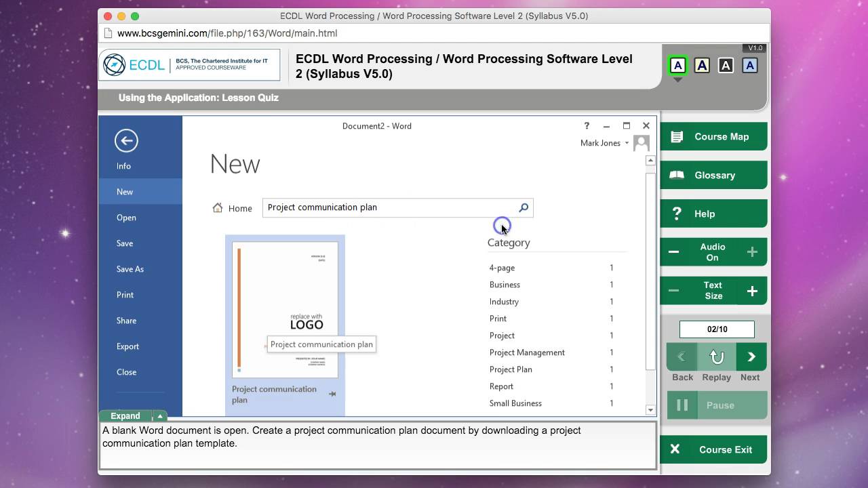Screen dimensions: 868x488
Task: Select the blue A contrast option
Action: tap(749, 66)
